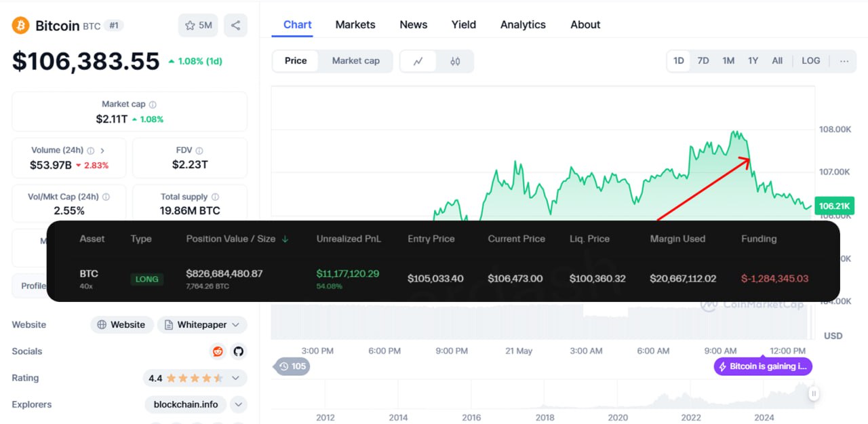Click the $20,667,112.02 margin used value
The width and height of the screenshot is (868, 424).
click(683, 279)
